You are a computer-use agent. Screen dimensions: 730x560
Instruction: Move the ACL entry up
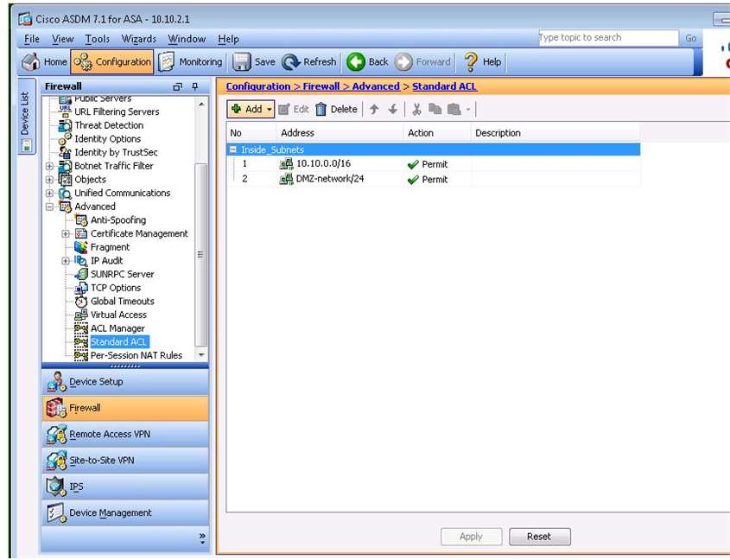click(x=374, y=110)
